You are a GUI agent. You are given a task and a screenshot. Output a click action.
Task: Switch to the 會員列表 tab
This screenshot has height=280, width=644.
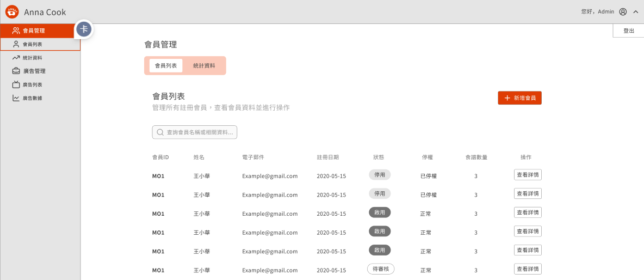point(166,65)
